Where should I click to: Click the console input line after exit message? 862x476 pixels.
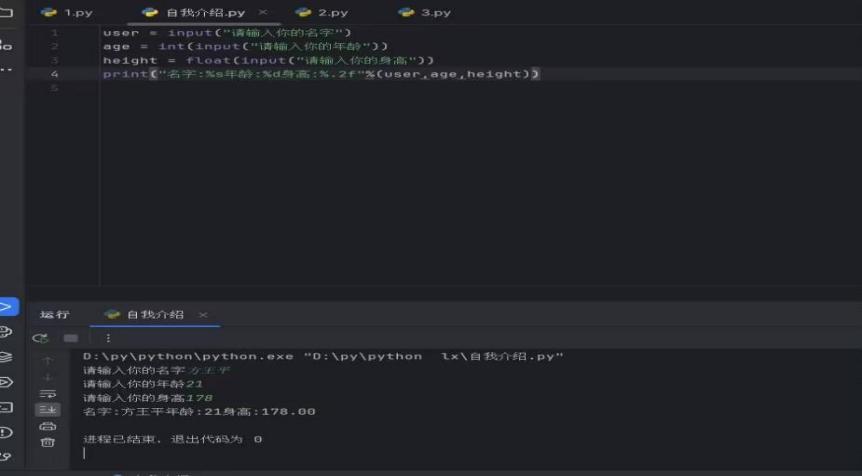[x=300, y=453]
